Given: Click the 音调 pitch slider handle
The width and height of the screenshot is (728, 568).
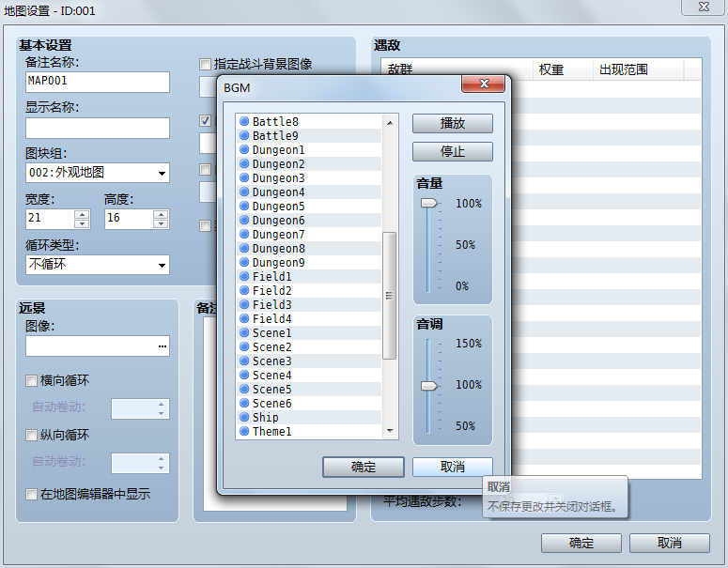Looking at the screenshot, I should [x=429, y=386].
